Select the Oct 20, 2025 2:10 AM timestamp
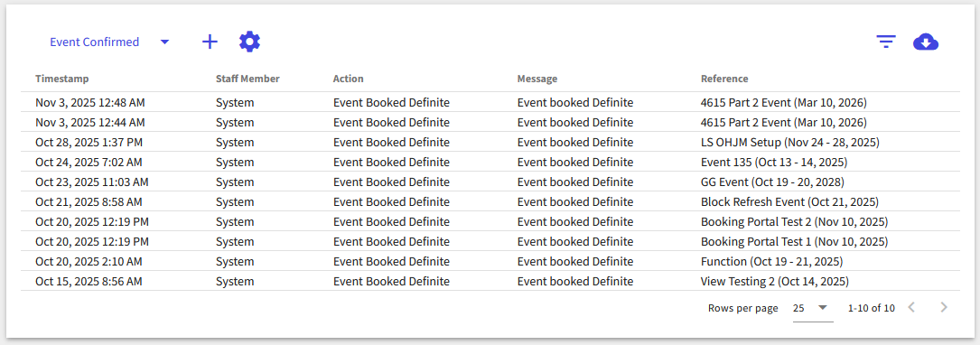The height and width of the screenshot is (345, 980). [x=89, y=261]
